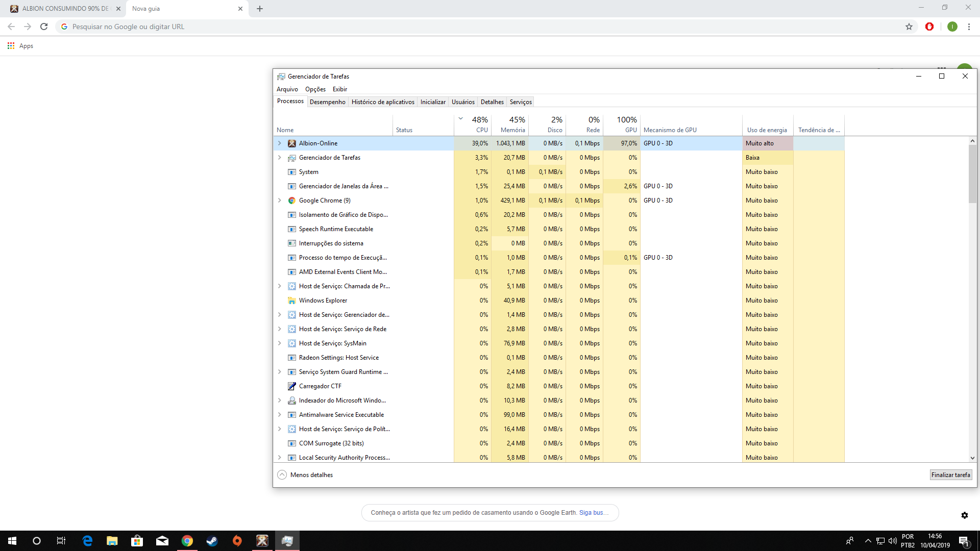Open Mail app from the taskbar

[162, 541]
